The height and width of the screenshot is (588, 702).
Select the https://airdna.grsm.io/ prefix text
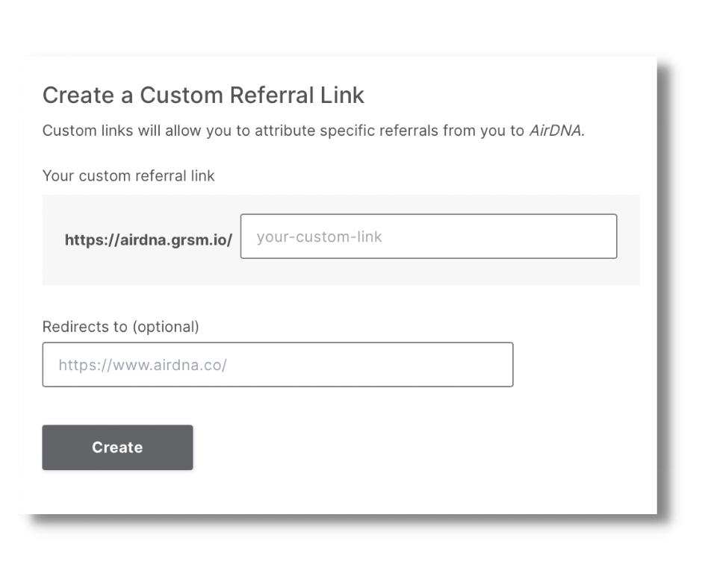point(148,240)
